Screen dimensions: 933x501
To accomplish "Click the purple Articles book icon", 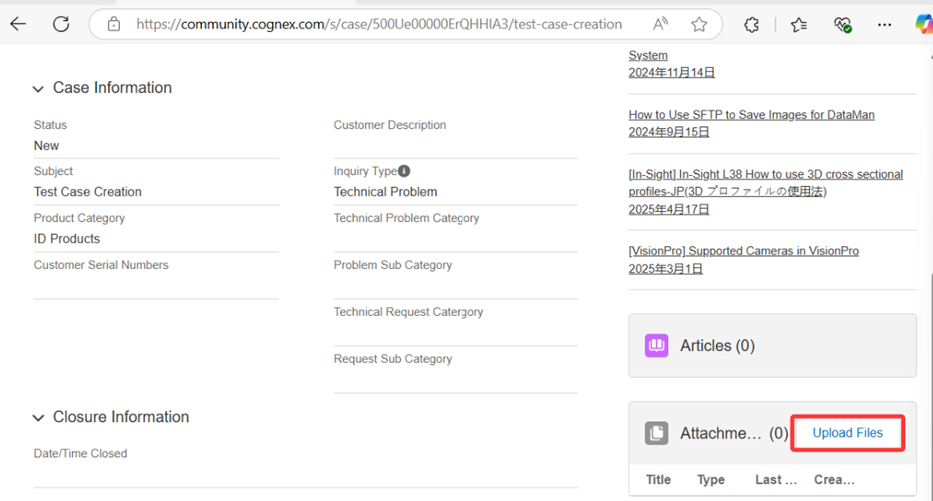I will (x=656, y=345).
